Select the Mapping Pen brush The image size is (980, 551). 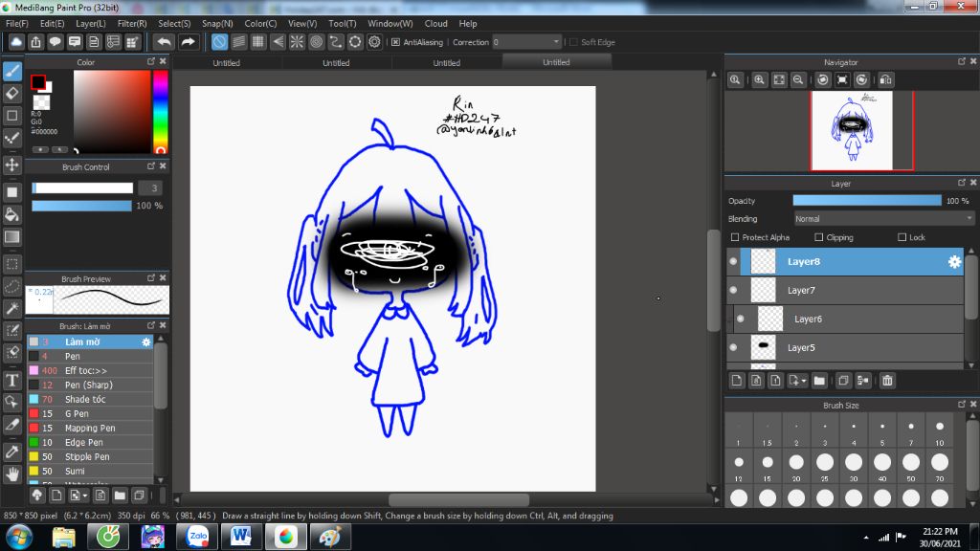click(x=90, y=428)
